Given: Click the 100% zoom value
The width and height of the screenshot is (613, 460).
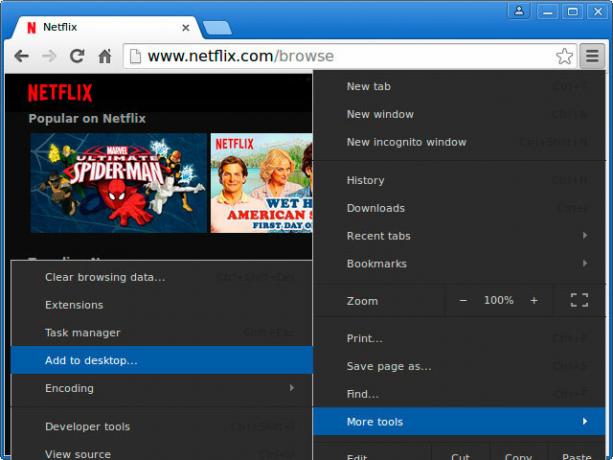Looking at the screenshot, I should [498, 300].
